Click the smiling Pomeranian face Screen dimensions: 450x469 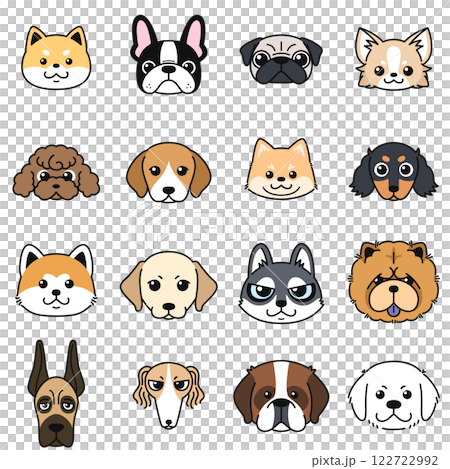281,169
